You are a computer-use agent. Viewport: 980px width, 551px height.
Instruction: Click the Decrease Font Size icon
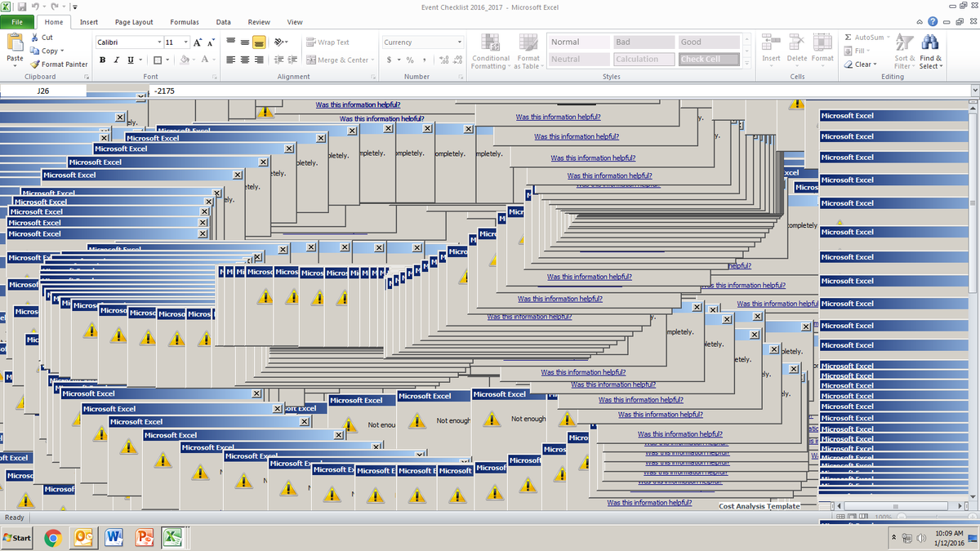point(212,42)
